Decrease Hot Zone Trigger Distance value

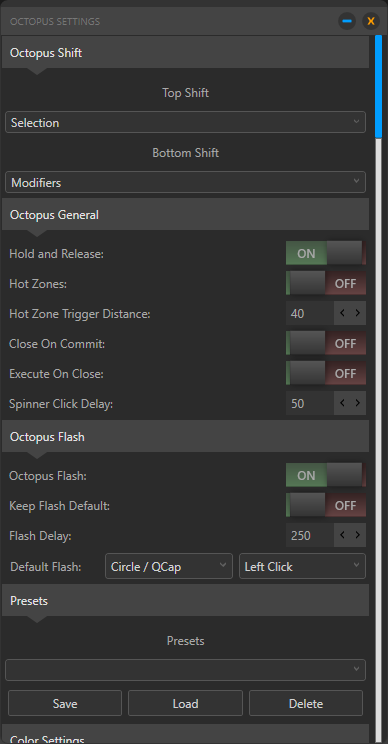pyautogui.click(x=342, y=313)
